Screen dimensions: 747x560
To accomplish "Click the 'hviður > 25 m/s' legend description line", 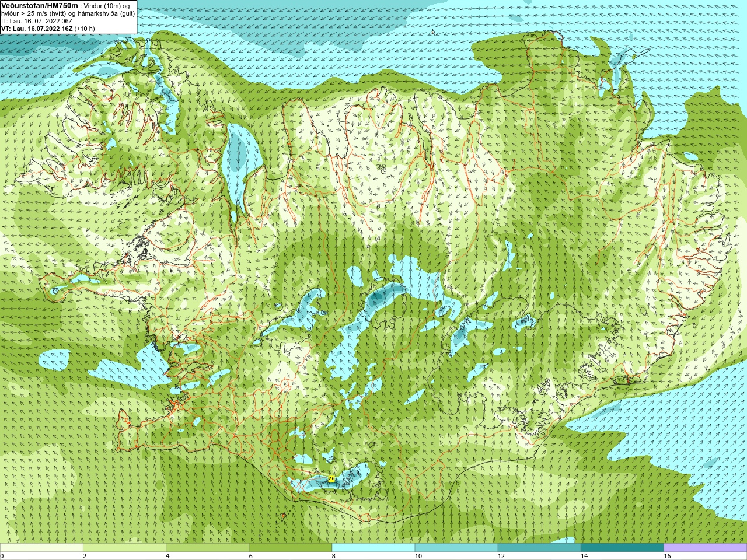I will pos(68,13).
